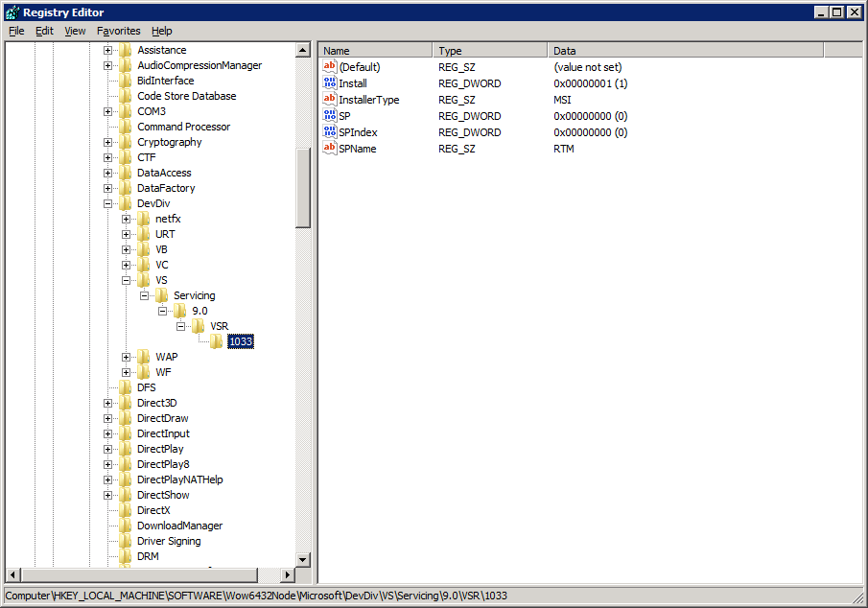Click the folder icon of WAP key
This screenshot has width=868, height=608.
[144, 357]
